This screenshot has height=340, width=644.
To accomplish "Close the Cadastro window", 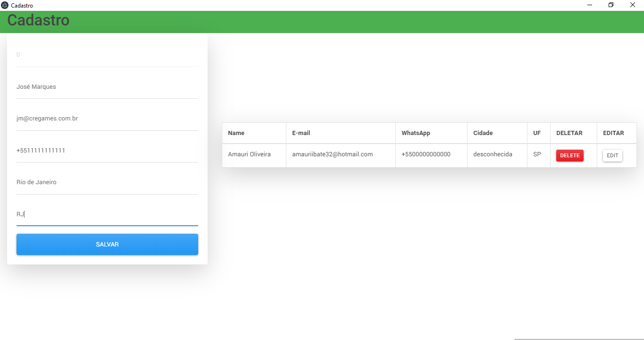I will (633, 5).
